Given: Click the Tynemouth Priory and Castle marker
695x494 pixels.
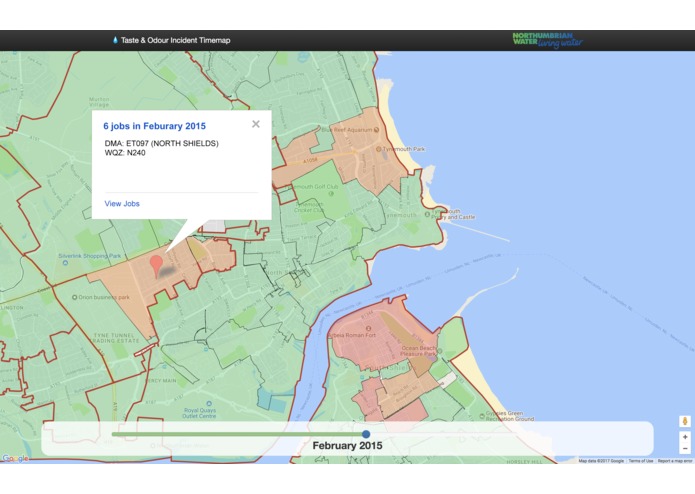Looking at the screenshot, I should [x=427, y=214].
